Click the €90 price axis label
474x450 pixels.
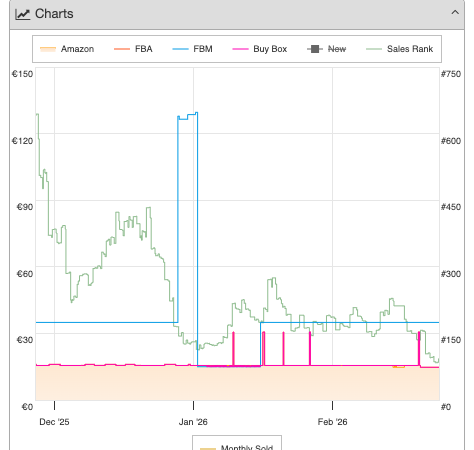(x=25, y=207)
